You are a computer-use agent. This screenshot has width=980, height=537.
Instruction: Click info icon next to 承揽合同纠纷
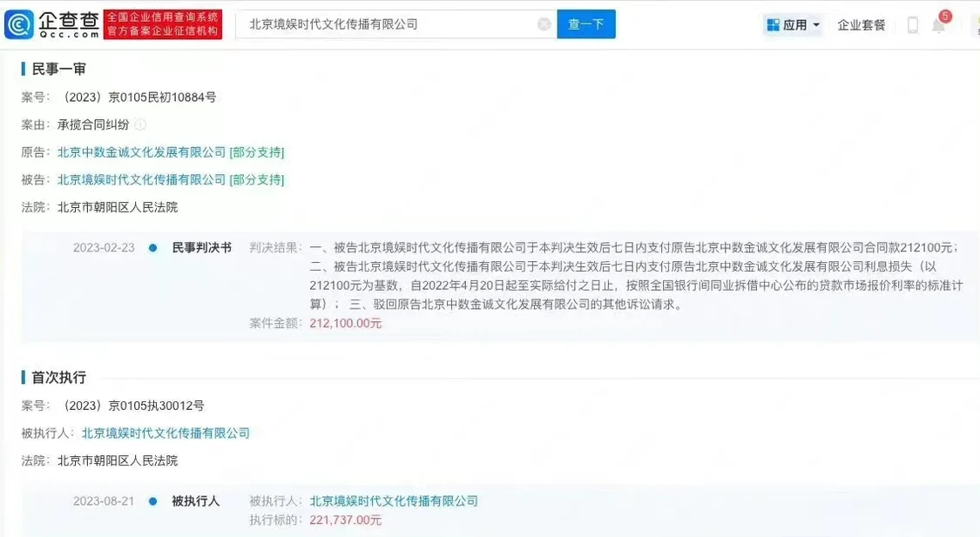coord(140,124)
